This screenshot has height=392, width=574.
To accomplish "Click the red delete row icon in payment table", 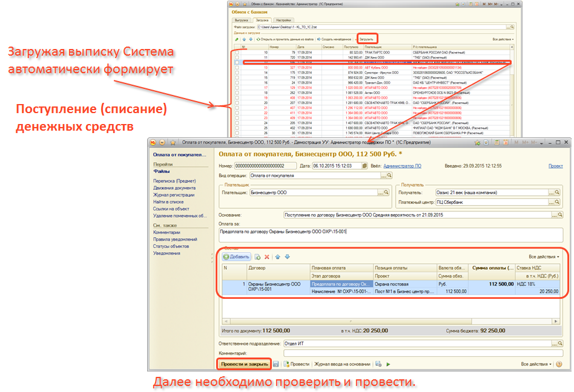I will 266,256.
